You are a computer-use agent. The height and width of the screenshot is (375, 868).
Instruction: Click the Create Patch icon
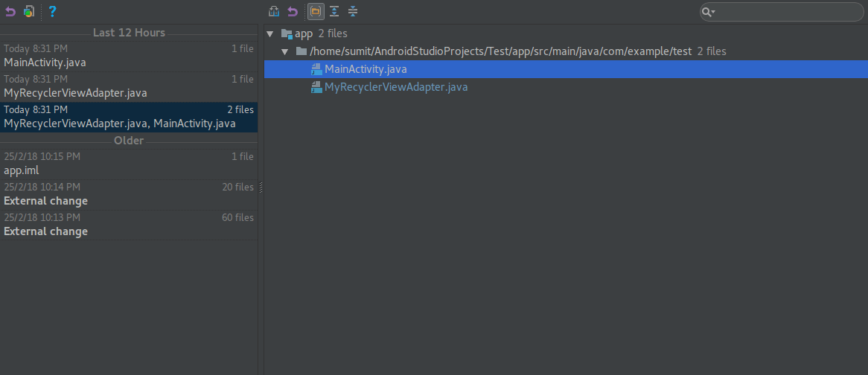[x=29, y=11]
